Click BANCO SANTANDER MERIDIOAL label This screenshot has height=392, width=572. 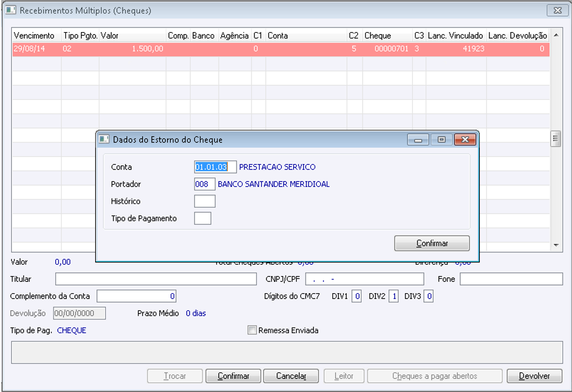(x=274, y=184)
